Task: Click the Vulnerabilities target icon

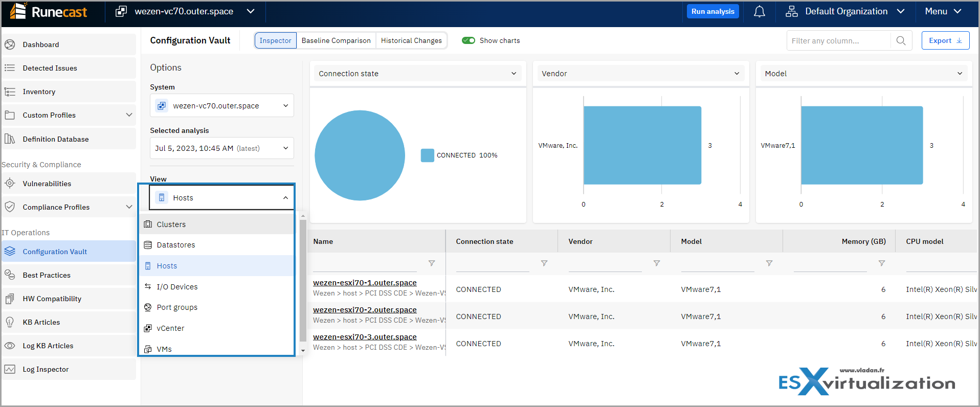Action: [x=10, y=184]
